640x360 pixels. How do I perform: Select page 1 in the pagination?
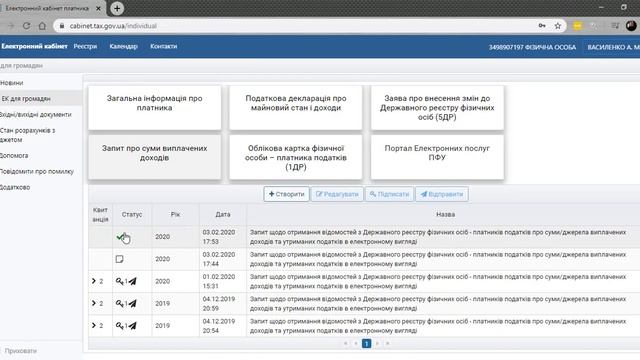pos(367,344)
